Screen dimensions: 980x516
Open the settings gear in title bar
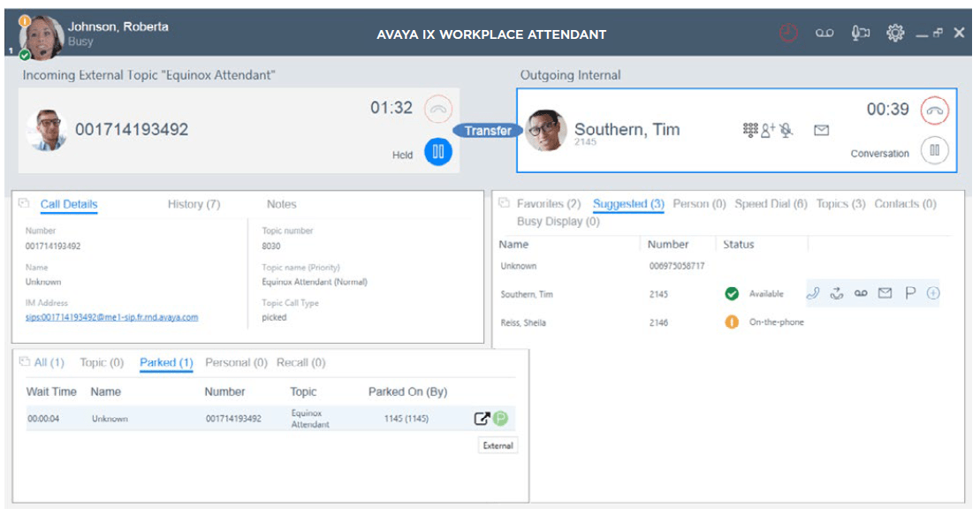coord(895,34)
